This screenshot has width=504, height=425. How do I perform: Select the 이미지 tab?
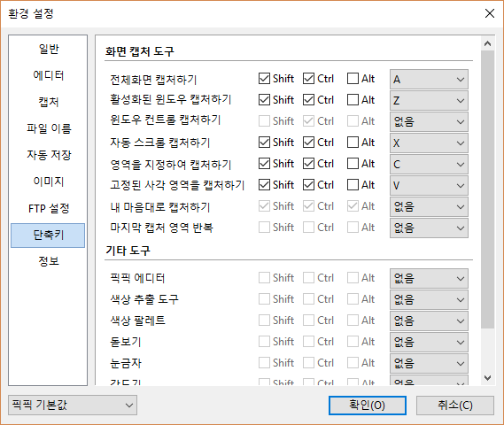48,182
